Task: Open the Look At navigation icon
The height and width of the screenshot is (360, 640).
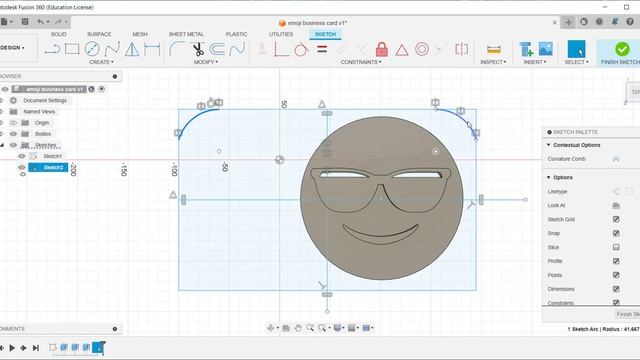Action: [x=286, y=328]
